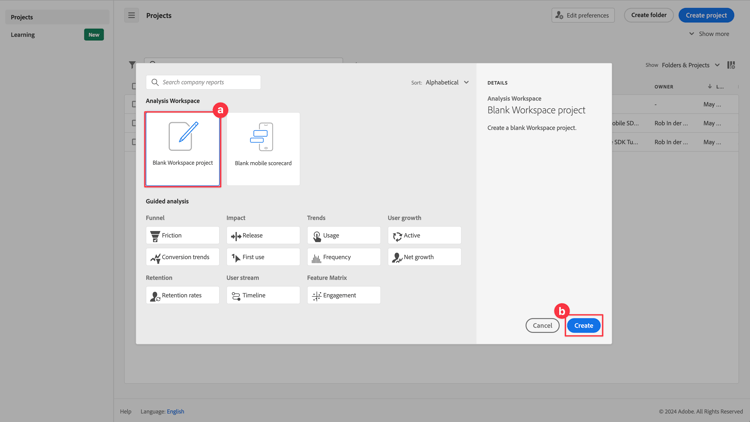The image size is (750, 422).
Task: Open Projects in the left sidebar
Action: click(x=57, y=17)
